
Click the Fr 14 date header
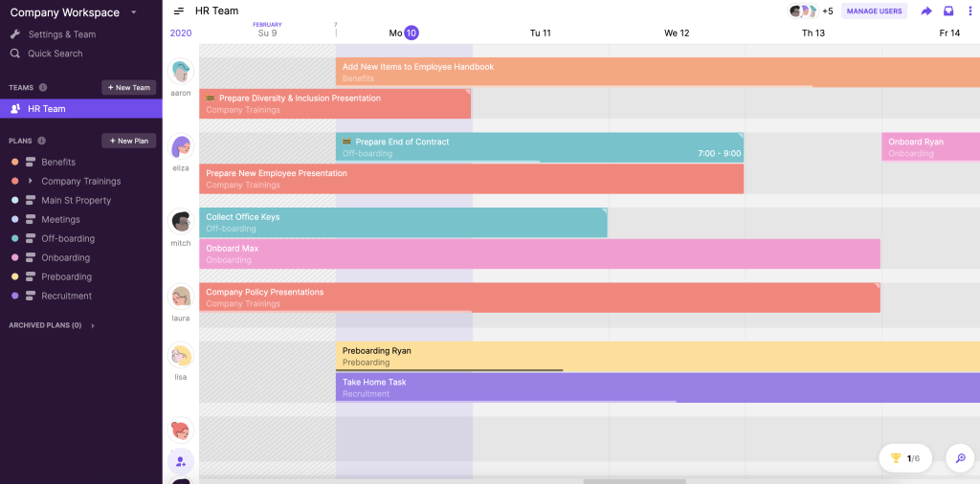click(x=949, y=33)
